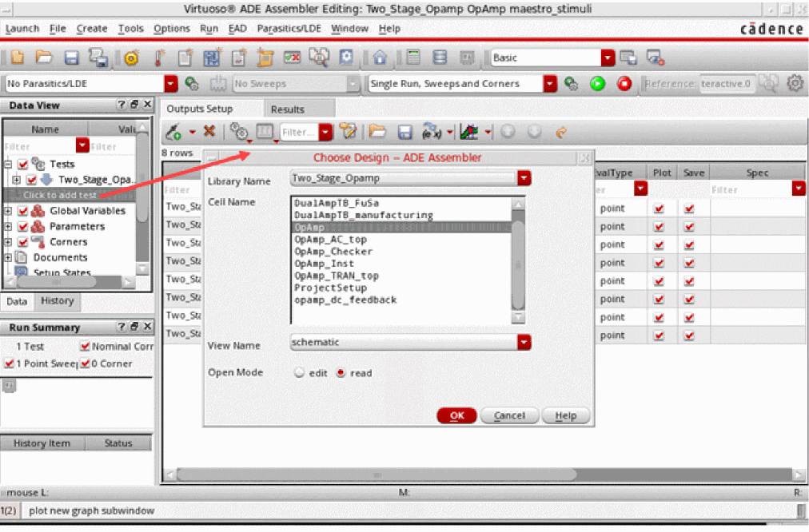
Task: Click the new document icon in main toolbar
Action: 18,58
